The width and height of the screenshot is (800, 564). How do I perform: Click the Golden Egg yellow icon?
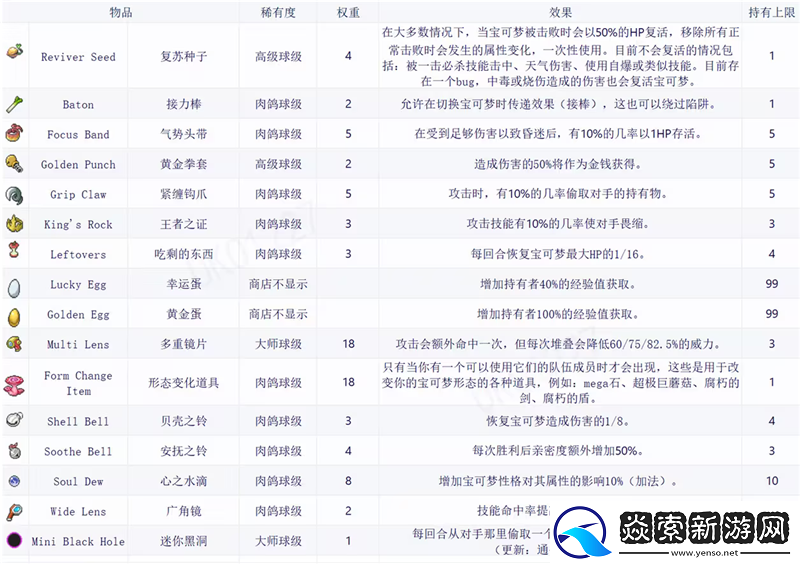pyautogui.click(x=14, y=317)
